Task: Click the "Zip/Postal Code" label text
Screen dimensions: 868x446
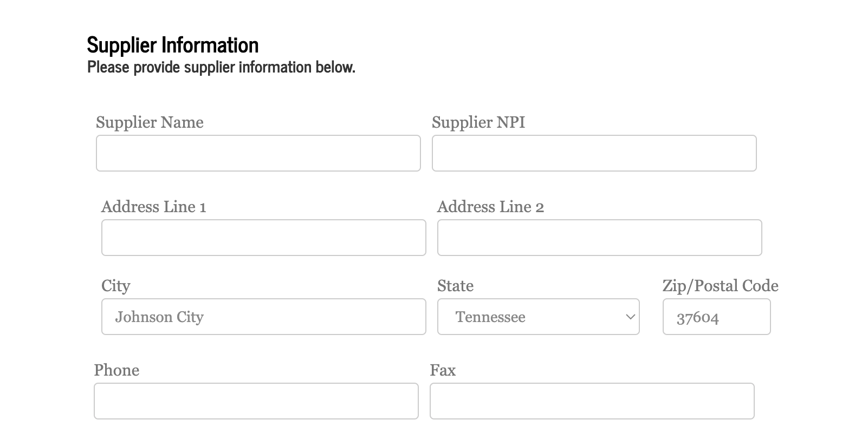Action: pos(720,286)
